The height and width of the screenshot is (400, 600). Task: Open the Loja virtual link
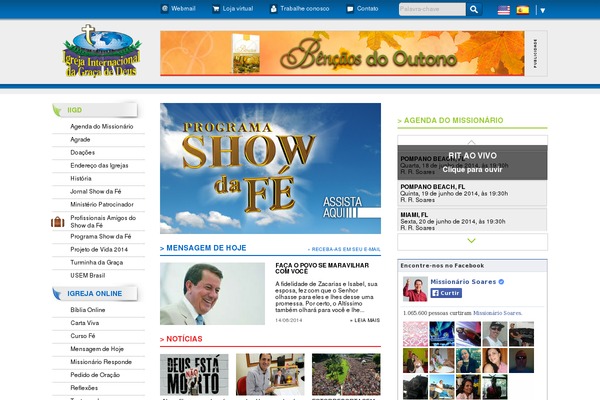point(238,8)
